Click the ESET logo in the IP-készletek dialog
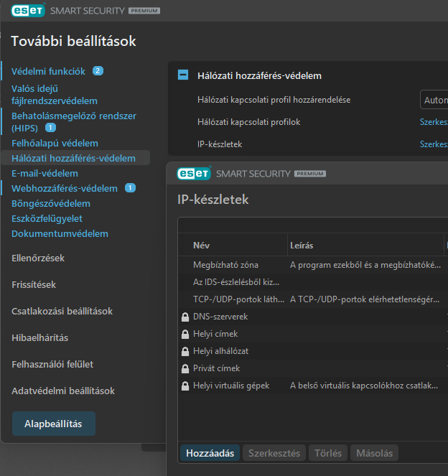448x476 pixels. coord(194,173)
